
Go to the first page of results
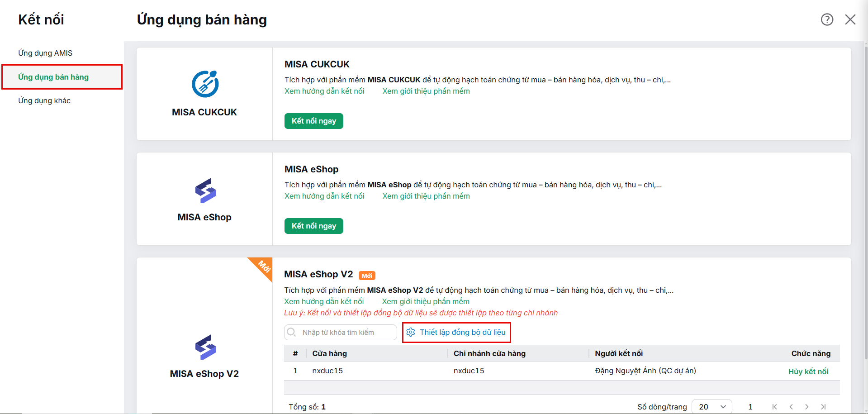tap(774, 407)
